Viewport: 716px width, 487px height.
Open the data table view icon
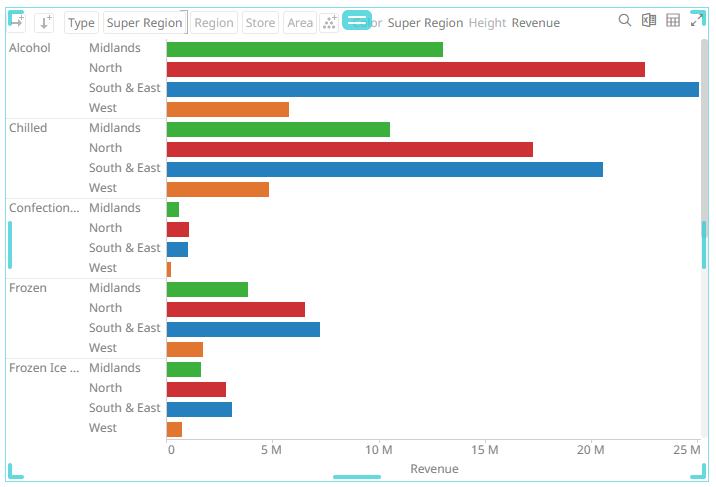click(x=673, y=21)
